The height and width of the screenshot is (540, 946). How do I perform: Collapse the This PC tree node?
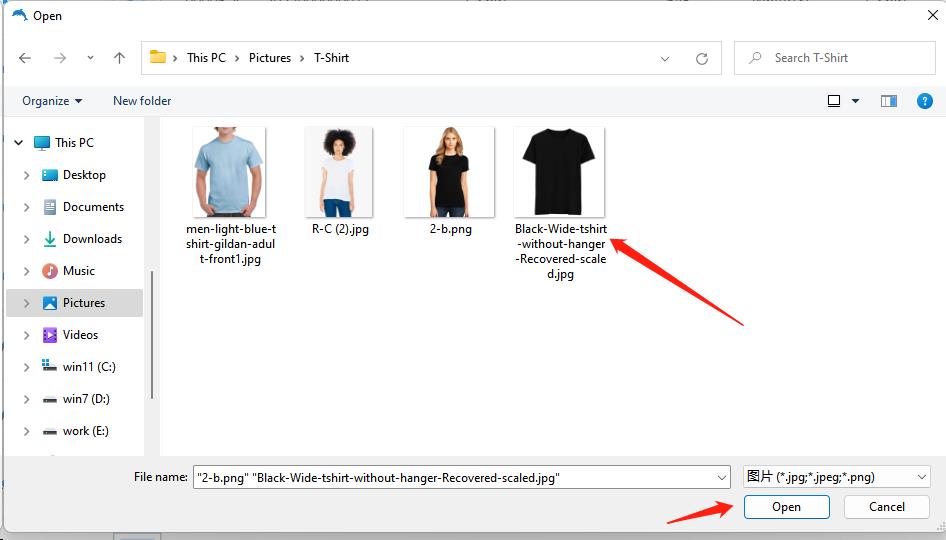point(18,143)
